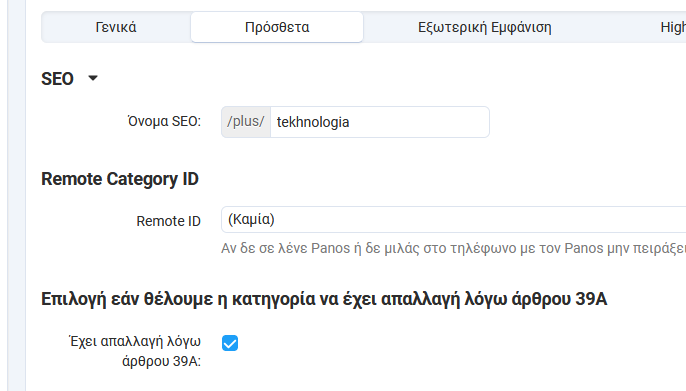The height and width of the screenshot is (391, 686).
Task: Click the Remote Category ID heading
Action: tap(120, 179)
